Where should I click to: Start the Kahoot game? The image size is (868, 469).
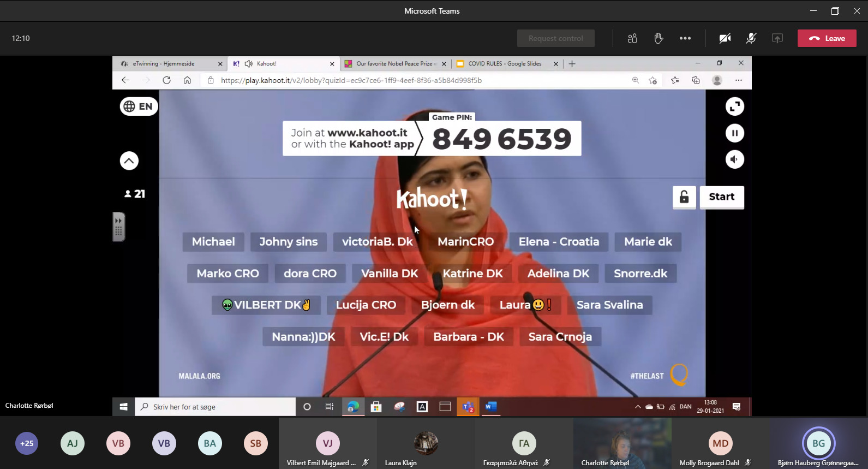pos(722,197)
